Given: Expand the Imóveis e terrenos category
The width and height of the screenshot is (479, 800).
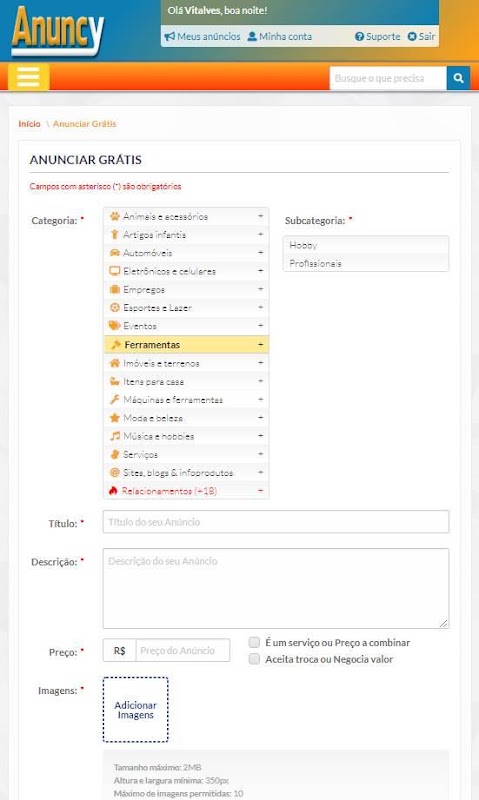Looking at the screenshot, I should click(x=186, y=363).
